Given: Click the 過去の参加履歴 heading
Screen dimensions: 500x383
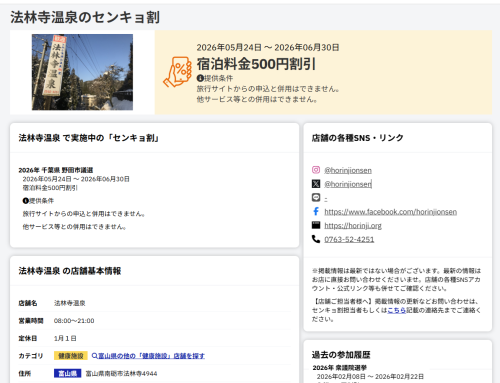Looking at the screenshot, I should click(x=341, y=355).
